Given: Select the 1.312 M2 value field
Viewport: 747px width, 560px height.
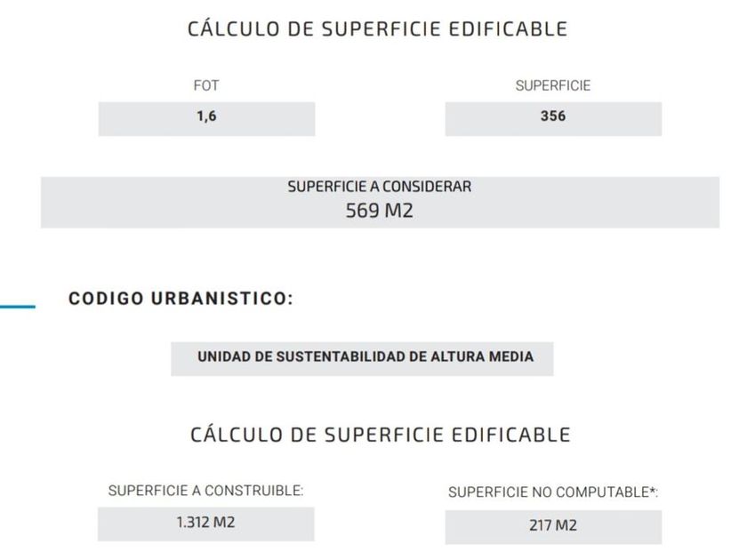Looking at the screenshot, I should pyautogui.click(x=205, y=524).
